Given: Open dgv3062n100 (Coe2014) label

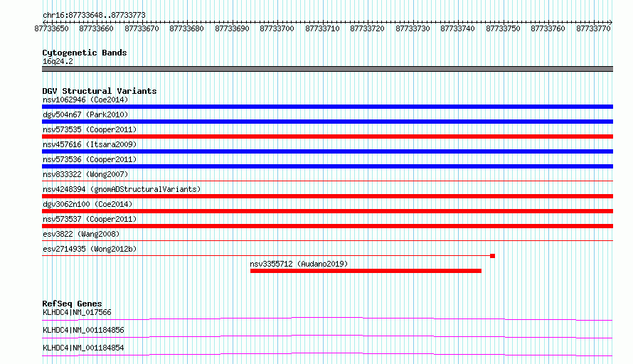Looking at the screenshot, I should click(87, 204).
